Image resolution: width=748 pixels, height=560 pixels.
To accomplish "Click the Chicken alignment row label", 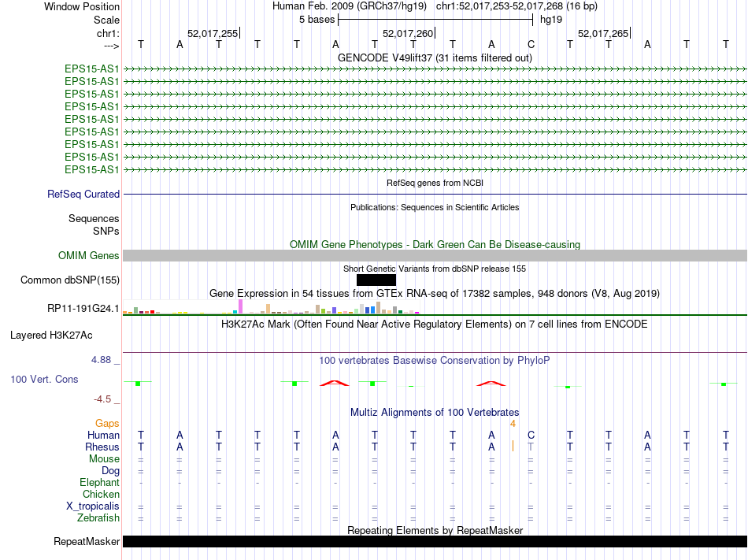I will click(101, 494).
